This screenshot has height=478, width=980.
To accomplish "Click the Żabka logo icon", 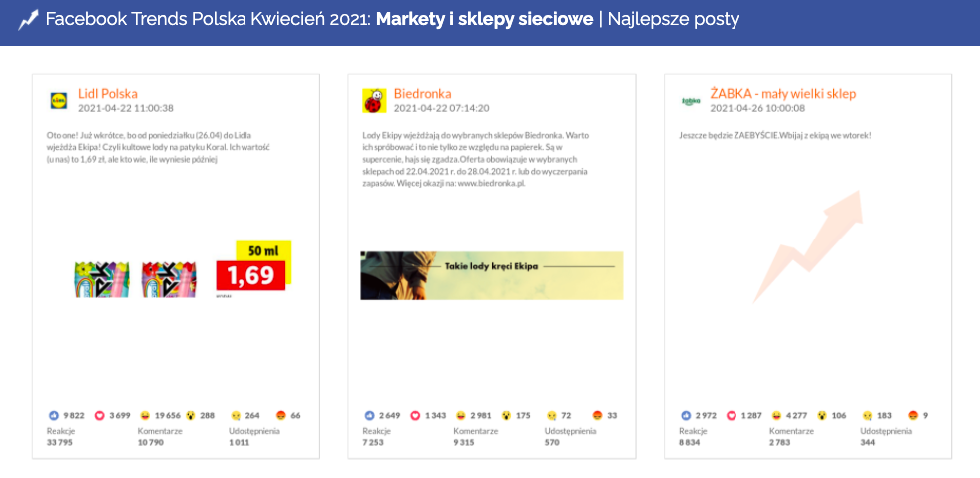I will (x=690, y=100).
